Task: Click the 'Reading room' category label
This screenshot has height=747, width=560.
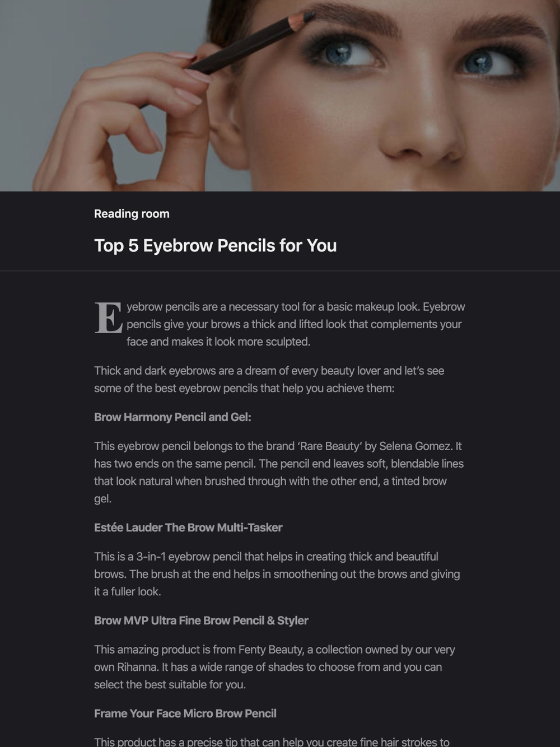Action: (x=132, y=213)
